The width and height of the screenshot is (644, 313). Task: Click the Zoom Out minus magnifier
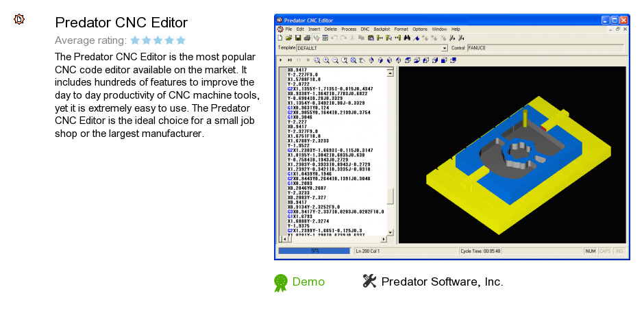click(335, 60)
